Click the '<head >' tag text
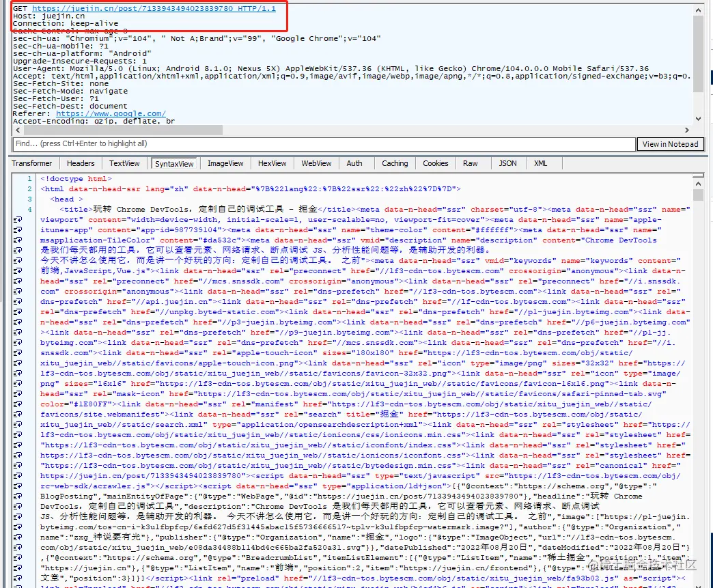 click(x=66, y=199)
